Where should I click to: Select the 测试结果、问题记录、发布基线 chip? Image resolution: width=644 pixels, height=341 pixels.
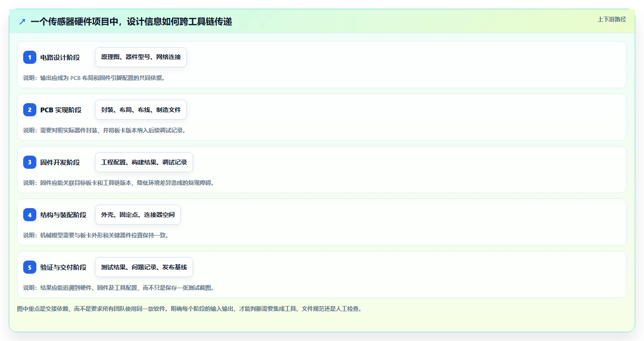point(144,267)
